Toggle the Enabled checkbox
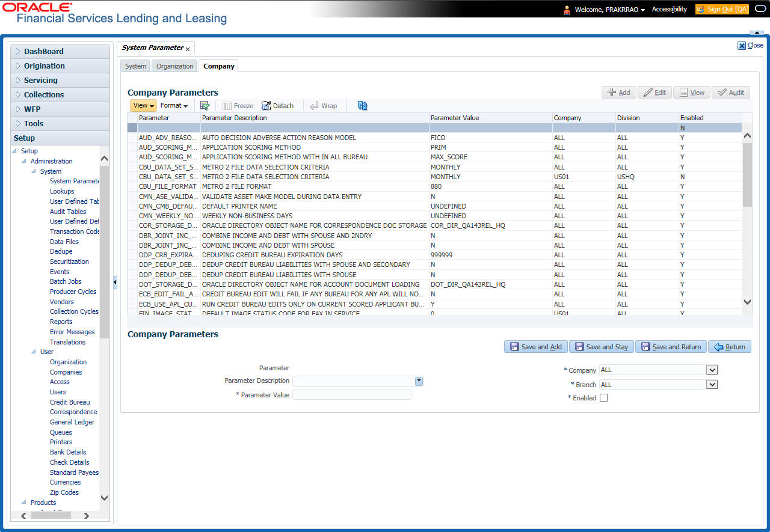This screenshot has width=770, height=532. tap(604, 398)
